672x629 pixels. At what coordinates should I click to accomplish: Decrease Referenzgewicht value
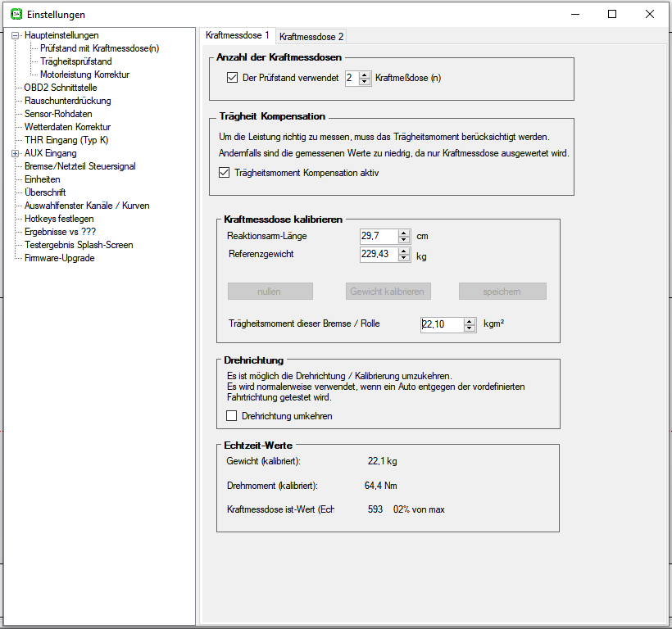click(404, 258)
